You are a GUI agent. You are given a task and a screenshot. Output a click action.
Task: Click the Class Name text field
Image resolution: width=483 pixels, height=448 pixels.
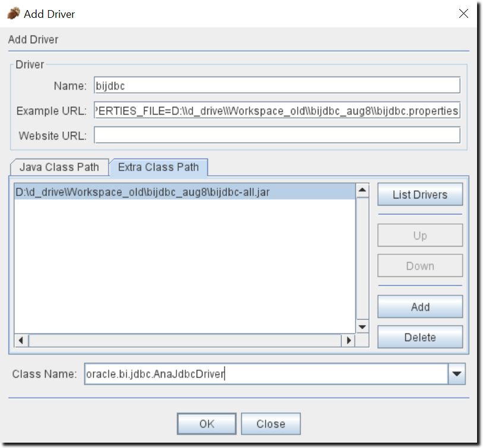coord(238,374)
